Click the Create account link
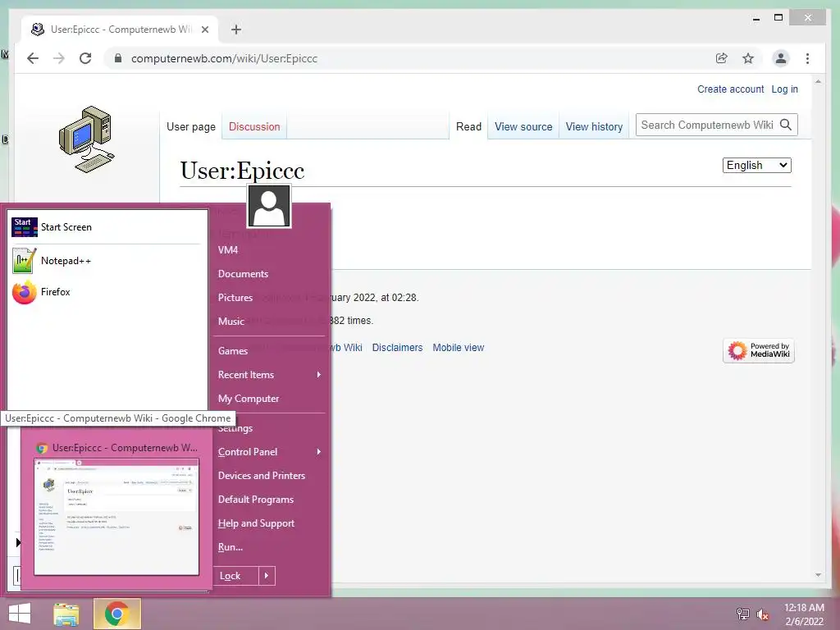 point(730,89)
